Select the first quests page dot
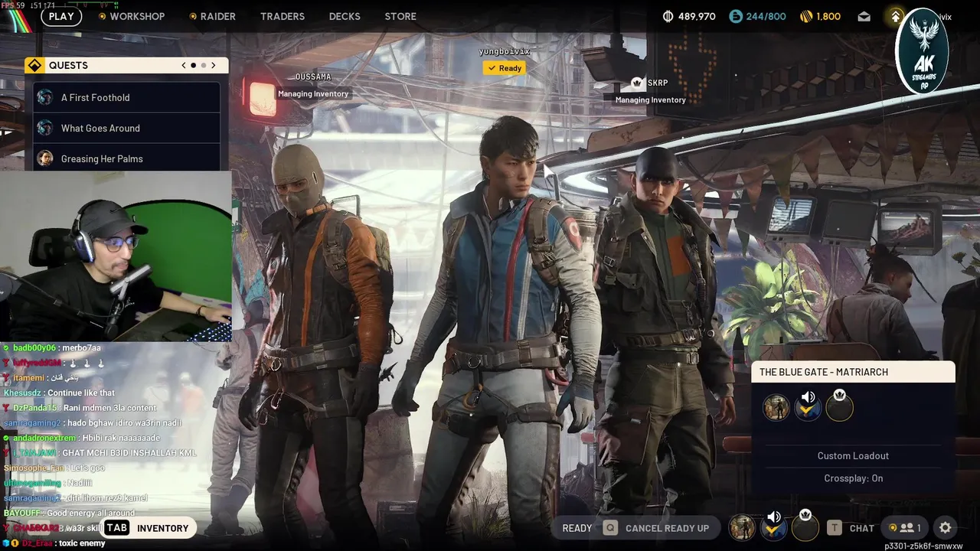Viewport: 980px width, 551px height. [x=193, y=65]
